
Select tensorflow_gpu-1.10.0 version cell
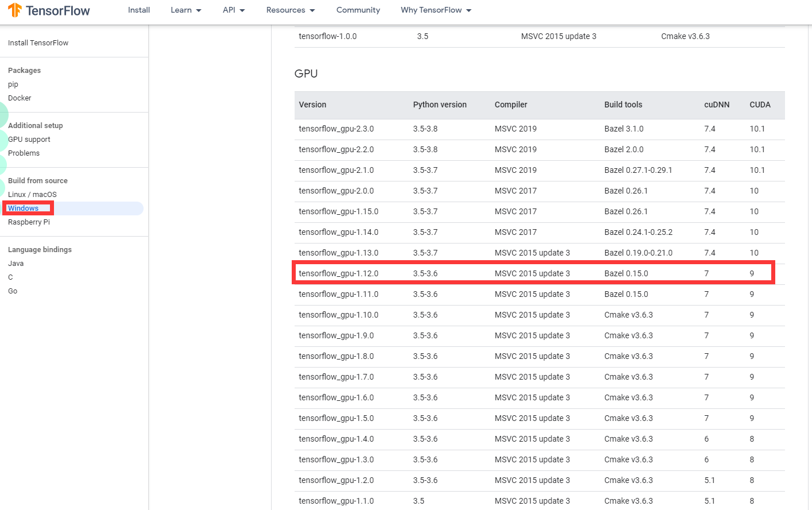[x=339, y=315]
